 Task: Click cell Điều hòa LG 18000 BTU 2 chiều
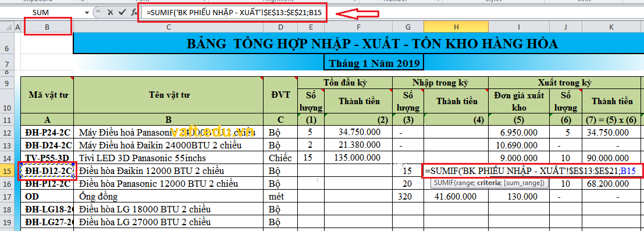[x=168, y=209]
